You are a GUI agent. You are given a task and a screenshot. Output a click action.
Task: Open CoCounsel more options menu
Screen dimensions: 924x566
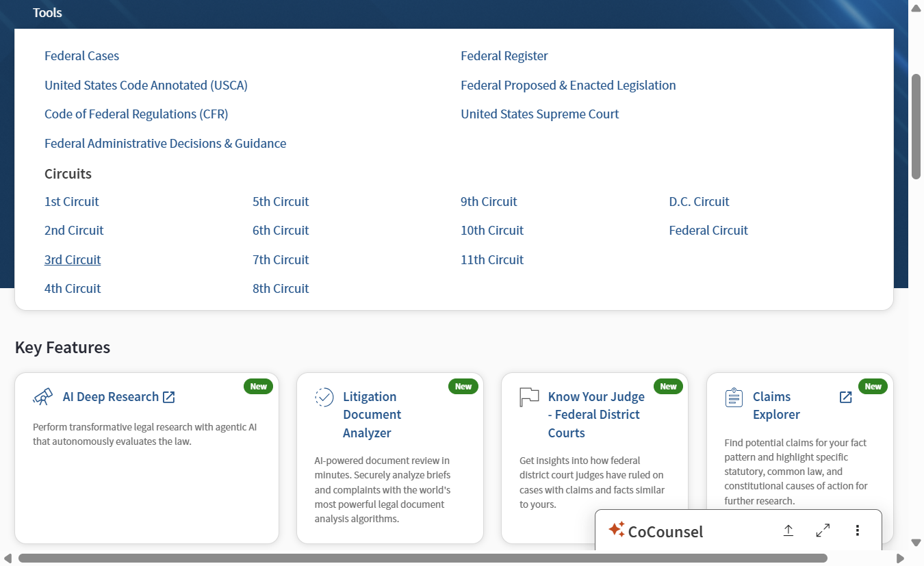pyautogui.click(x=857, y=530)
